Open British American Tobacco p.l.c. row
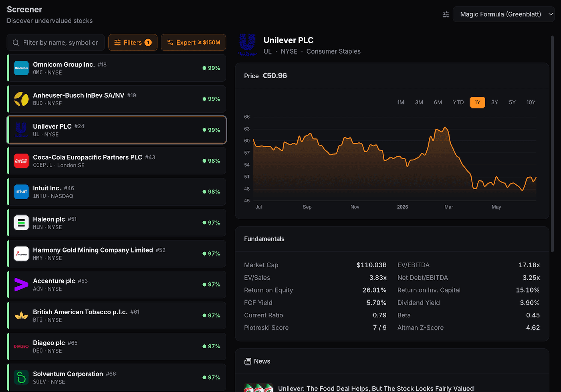The image size is (561, 392). [x=117, y=315]
